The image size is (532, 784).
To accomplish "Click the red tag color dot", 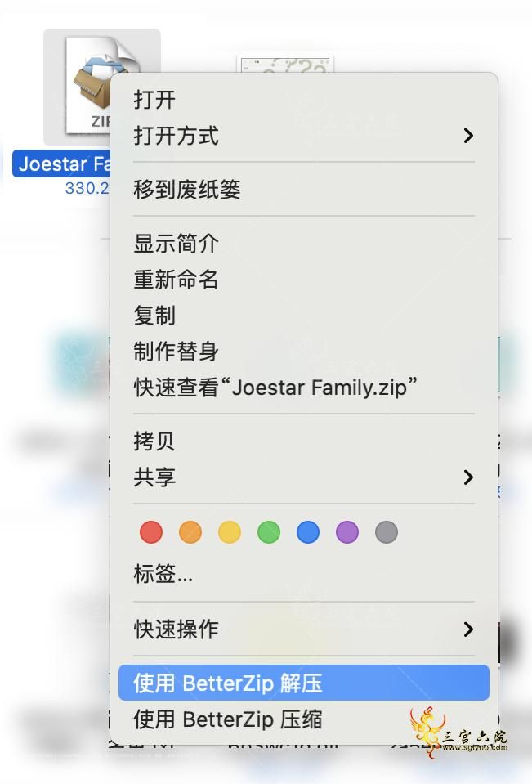I will point(151,532).
